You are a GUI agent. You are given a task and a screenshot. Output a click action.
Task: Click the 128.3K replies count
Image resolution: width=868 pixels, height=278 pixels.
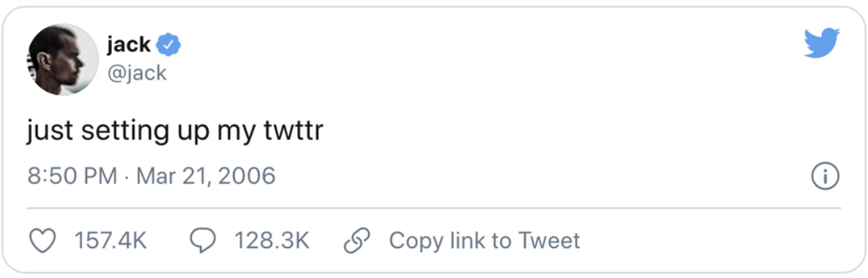coord(271,240)
